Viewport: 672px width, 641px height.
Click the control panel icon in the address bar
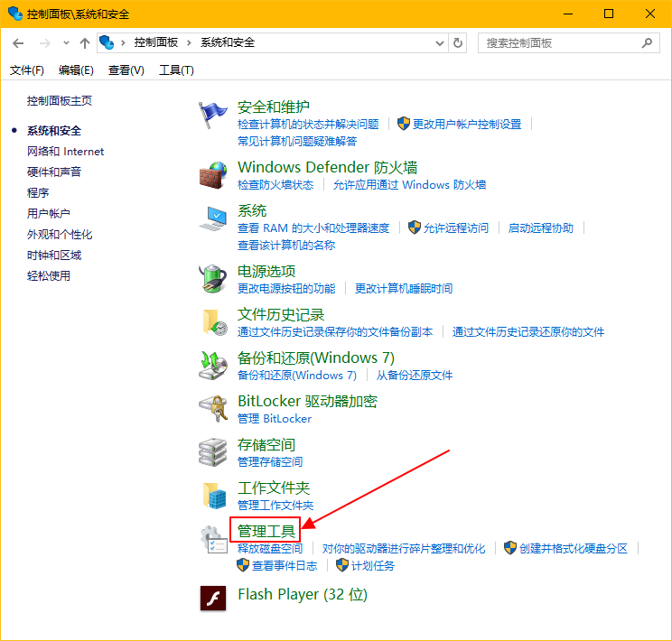[x=107, y=42]
